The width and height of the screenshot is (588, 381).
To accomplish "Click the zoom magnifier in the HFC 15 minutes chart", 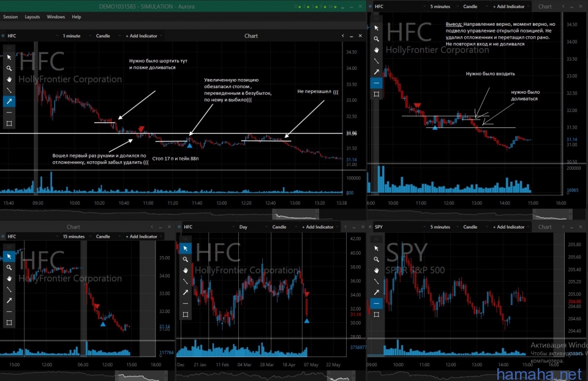I will [x=9, y=268].
